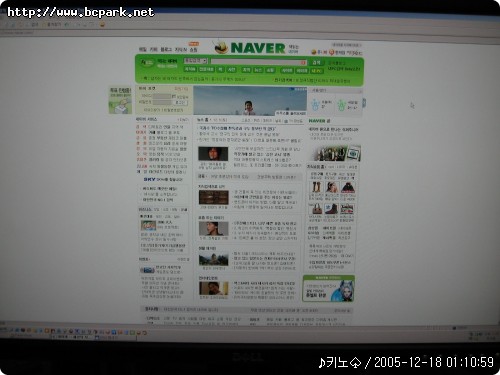Viewport: 500px width, 375px height.
Task: Select the 뉴스 tab under the search field
Action: 258,70
